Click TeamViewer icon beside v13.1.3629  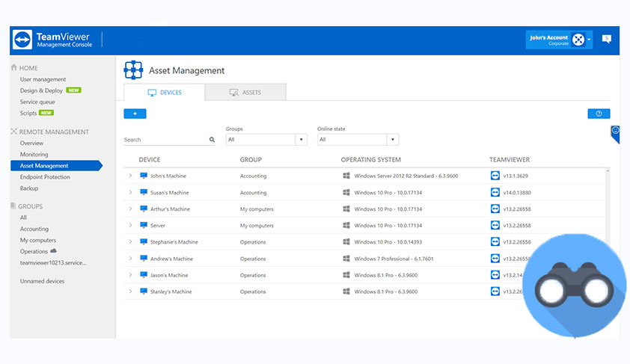click(495, 176)
